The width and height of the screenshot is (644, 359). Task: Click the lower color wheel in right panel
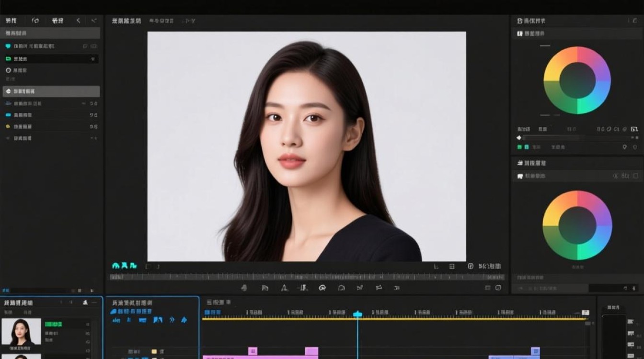pos(577,225)
